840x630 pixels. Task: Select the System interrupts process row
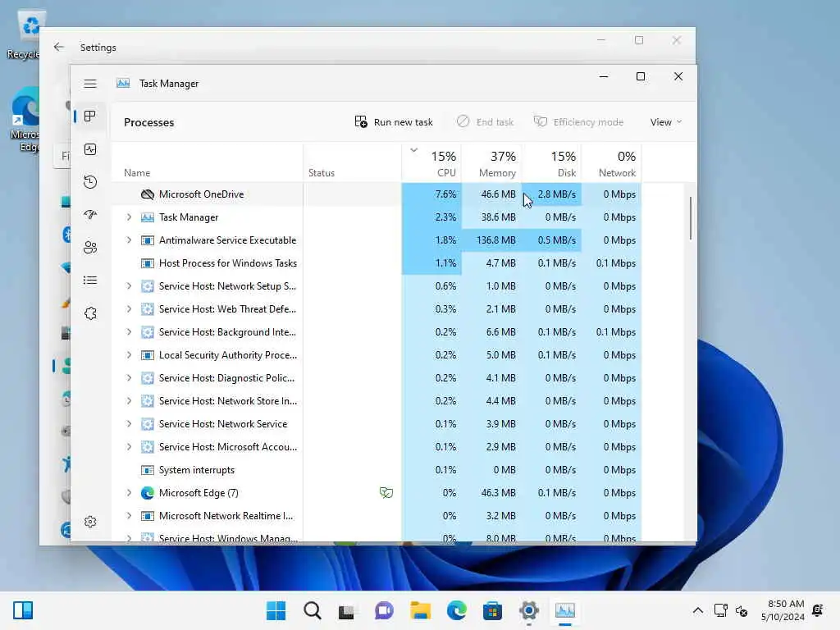377,470
